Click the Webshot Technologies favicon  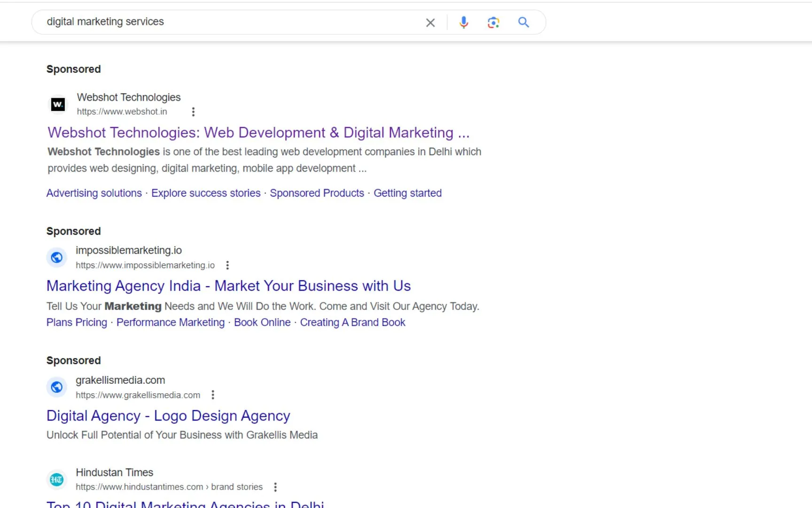tap(57, 104)
